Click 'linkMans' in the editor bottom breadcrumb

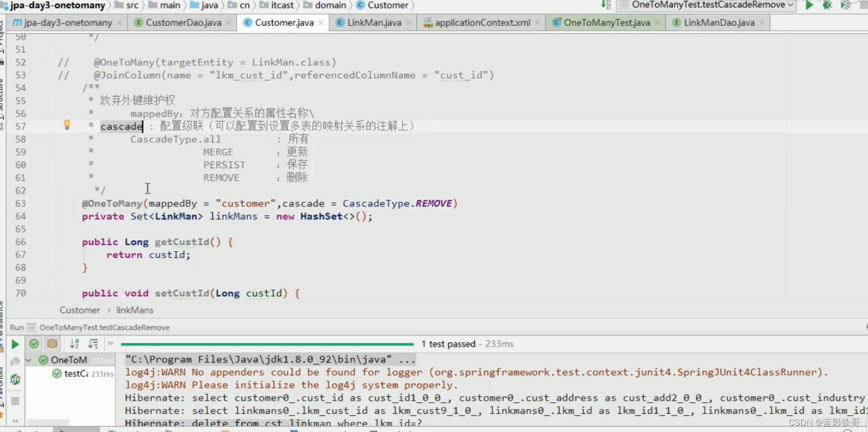coord(135,310)
